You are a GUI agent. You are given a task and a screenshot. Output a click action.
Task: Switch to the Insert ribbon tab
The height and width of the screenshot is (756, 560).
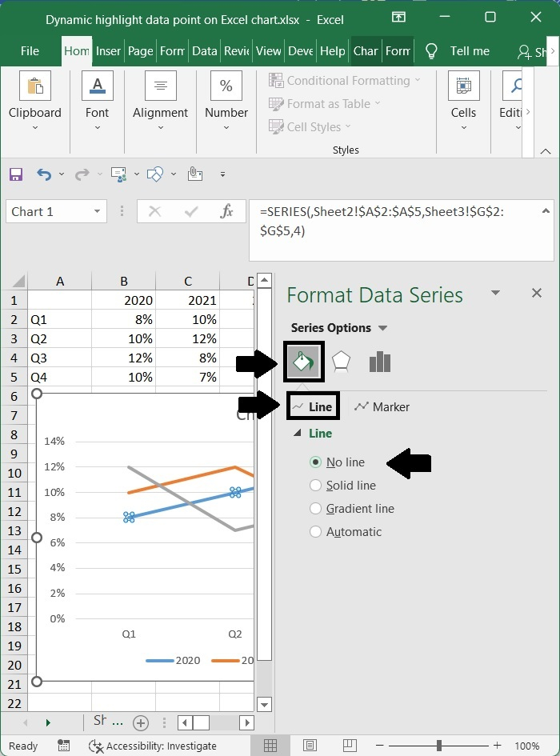click(108, 51)
